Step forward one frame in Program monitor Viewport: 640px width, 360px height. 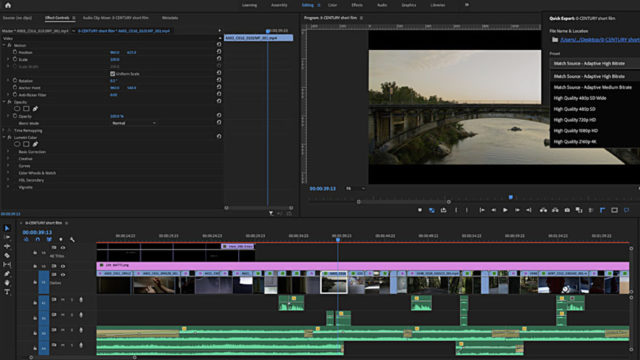[517, 210]
